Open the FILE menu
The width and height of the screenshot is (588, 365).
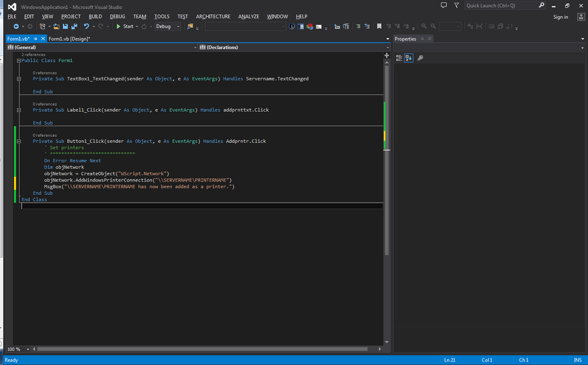(12, 17)
